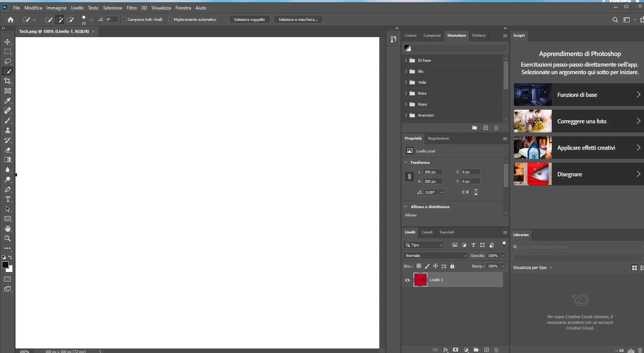Toggle lock transparent pixels
The height and width of the screenshot is (353, 644).
click(x=419, y=266)
